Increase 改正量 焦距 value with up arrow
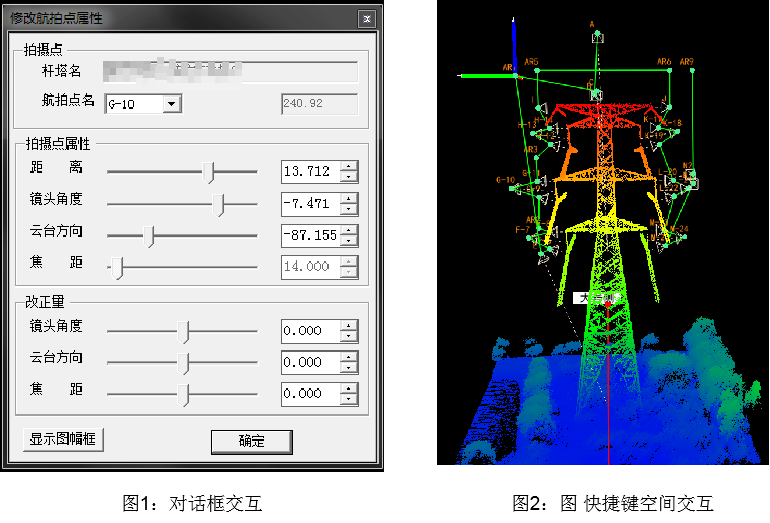This screenshot has width=770, height=523. [348, 389]
